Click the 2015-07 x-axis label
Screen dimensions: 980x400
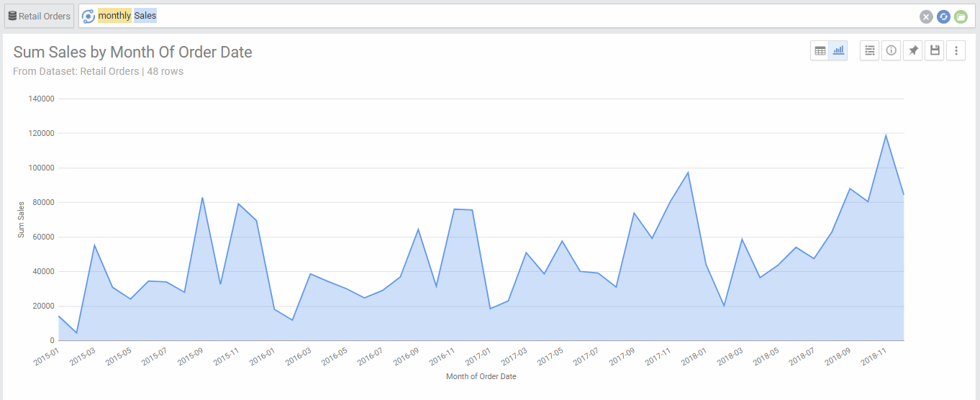(154, 356)
